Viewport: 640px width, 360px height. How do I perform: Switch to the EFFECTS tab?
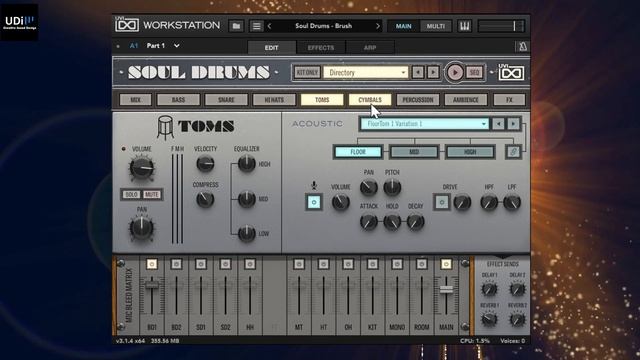(321, 48)
